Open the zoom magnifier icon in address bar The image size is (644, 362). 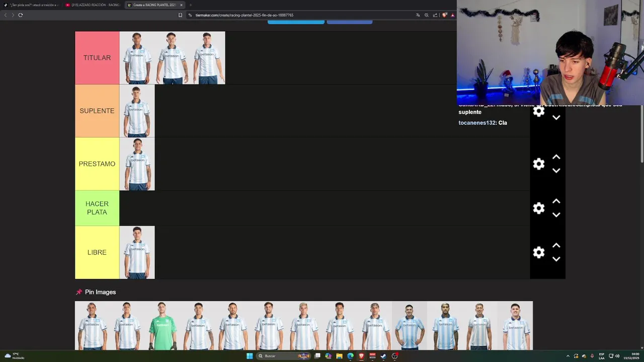click(x=427, y=15)
